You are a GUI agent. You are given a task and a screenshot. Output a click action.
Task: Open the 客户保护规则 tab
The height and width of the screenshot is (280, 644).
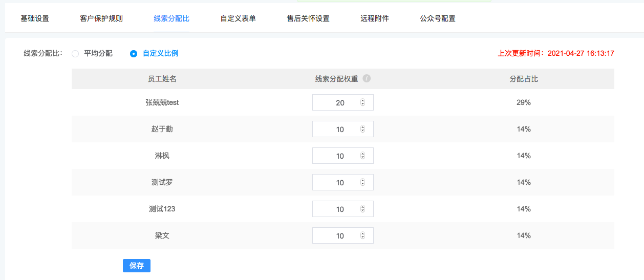101,18
